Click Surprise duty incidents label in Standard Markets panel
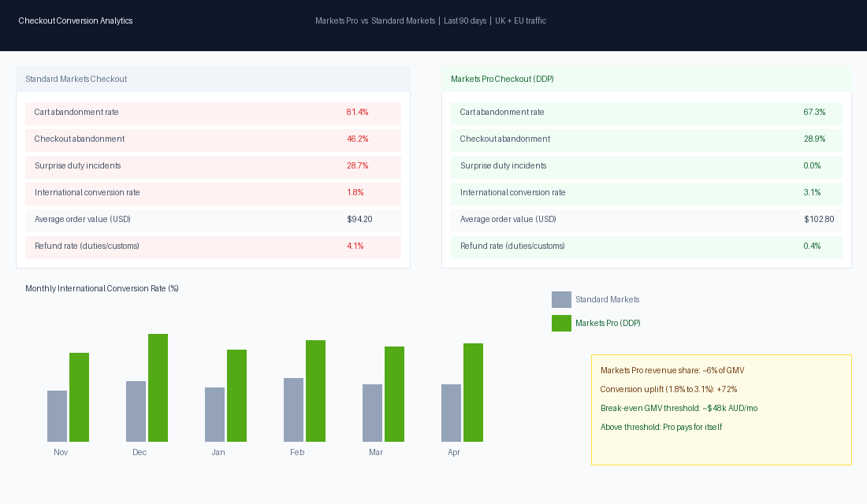 [x=77, y=166]
